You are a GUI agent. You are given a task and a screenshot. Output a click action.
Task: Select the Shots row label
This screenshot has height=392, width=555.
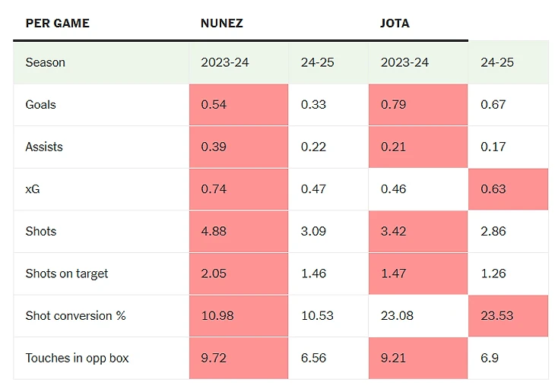pos(41,231)
